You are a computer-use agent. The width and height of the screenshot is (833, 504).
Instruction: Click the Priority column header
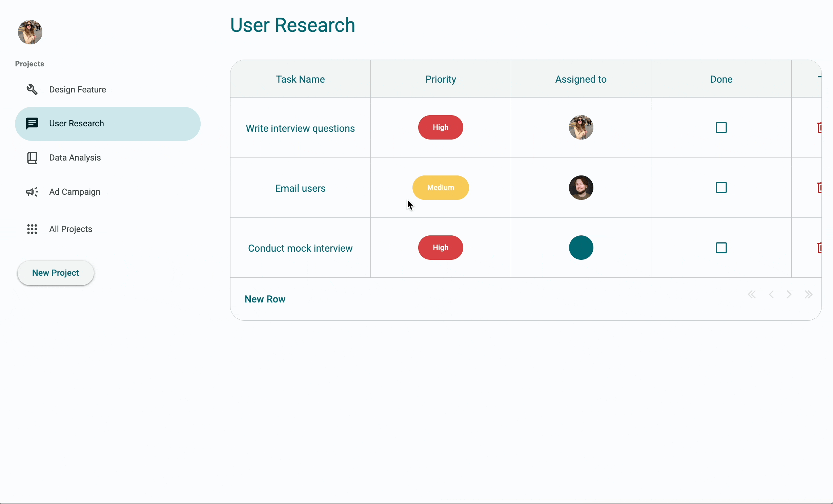pyautogui.click(x=441, y=79)
